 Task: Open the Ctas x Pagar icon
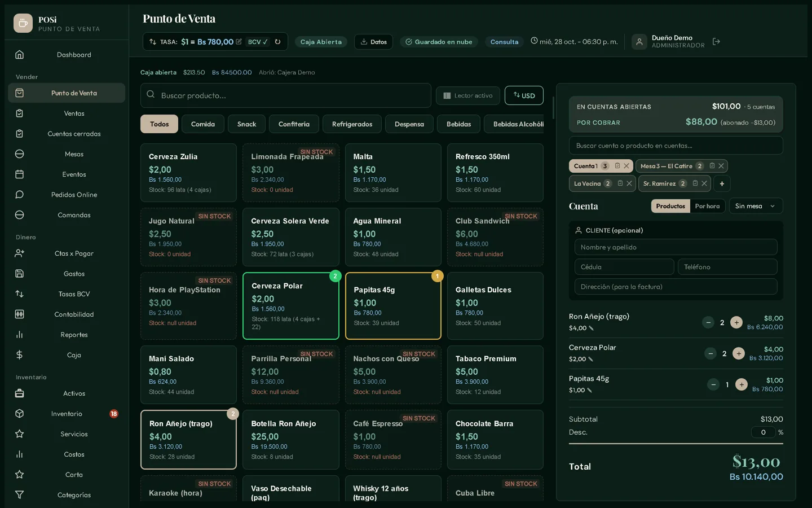click(20, 253)
